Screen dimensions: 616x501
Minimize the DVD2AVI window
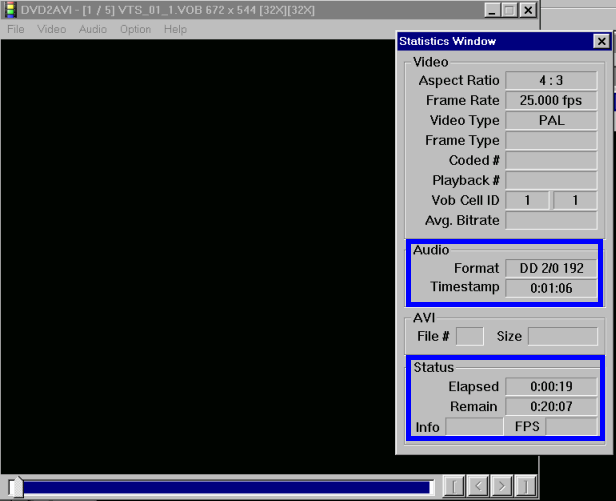pos(492,10)
